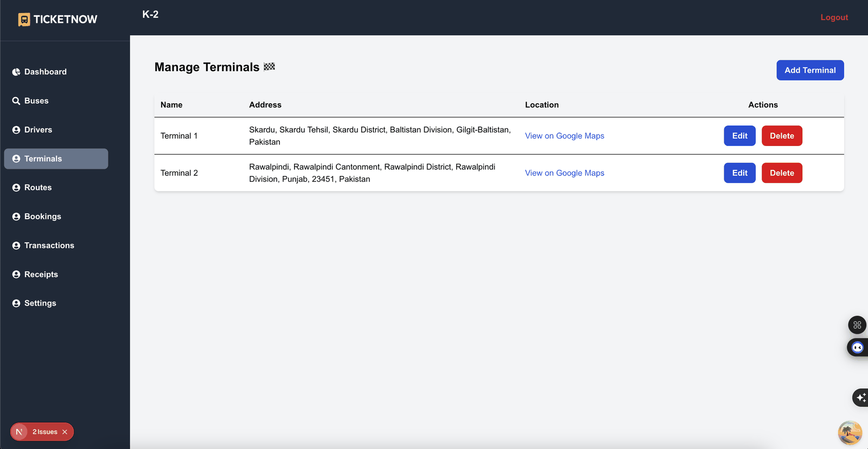Click the sparkle AI floating icon
868x449 pixels.
(860, 397)
